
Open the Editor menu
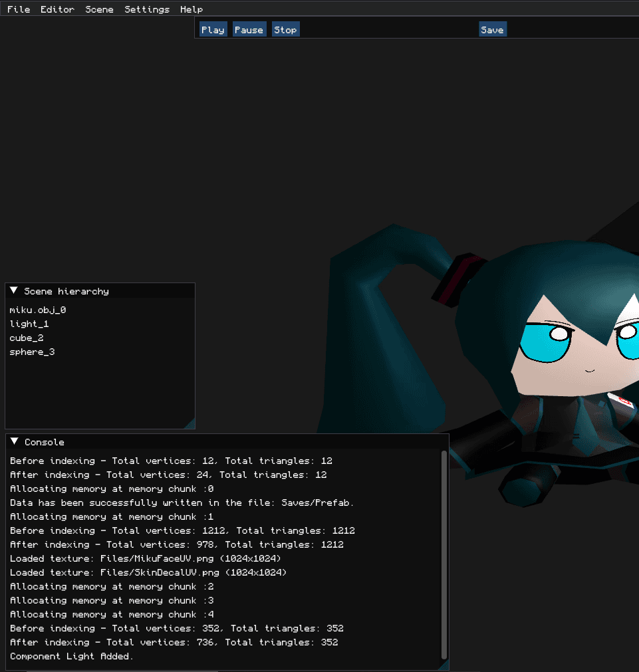point(57,9)
